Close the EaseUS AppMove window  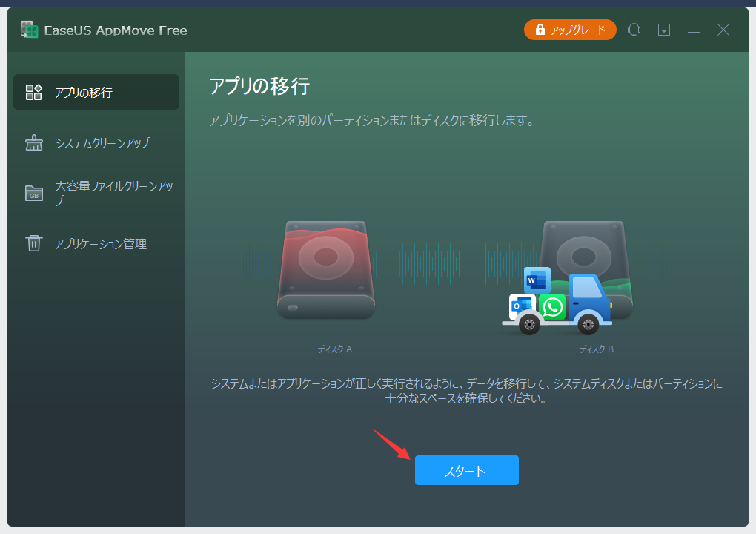[x=723, y=30]
